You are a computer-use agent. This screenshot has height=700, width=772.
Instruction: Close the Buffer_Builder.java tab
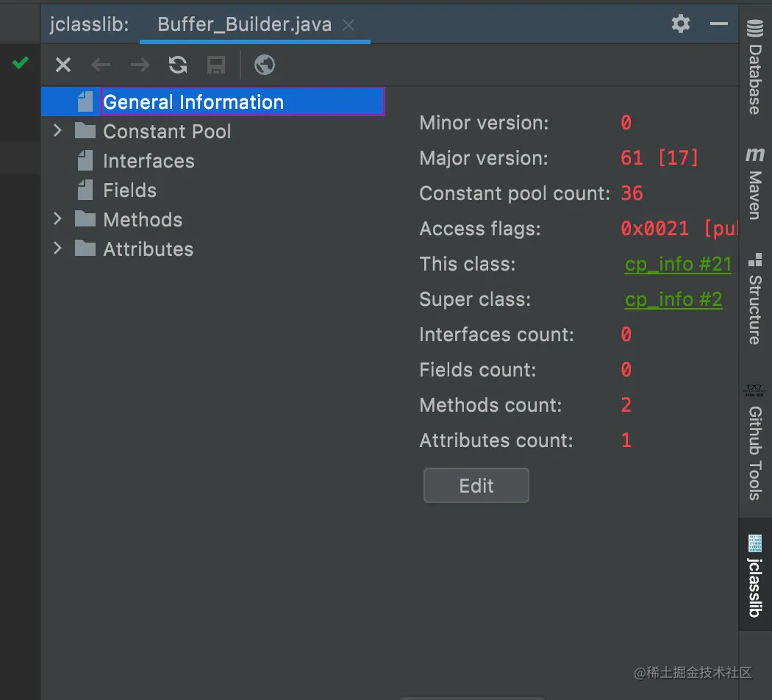[x=349, y=25]
